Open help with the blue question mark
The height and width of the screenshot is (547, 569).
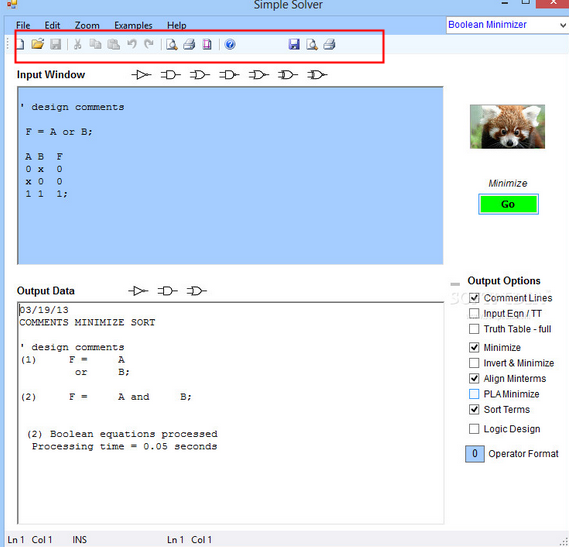230,44
